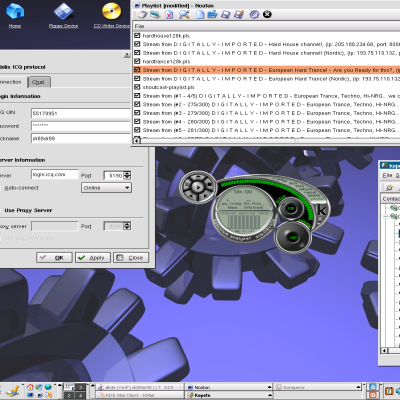Click the first toolbar icon in the Kopete window
The height and width of the screenshot is (400, 400).
coord(389,188)
